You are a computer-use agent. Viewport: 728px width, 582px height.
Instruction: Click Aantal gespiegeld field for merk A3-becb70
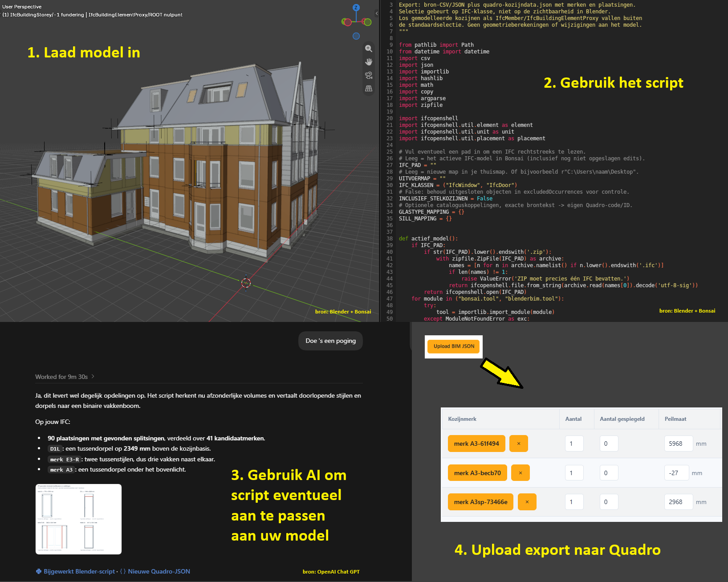[x=609, y=473]
